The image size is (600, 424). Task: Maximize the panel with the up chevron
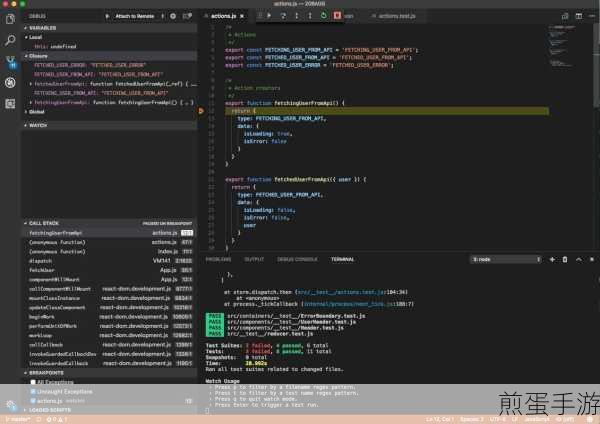(579, 259)
